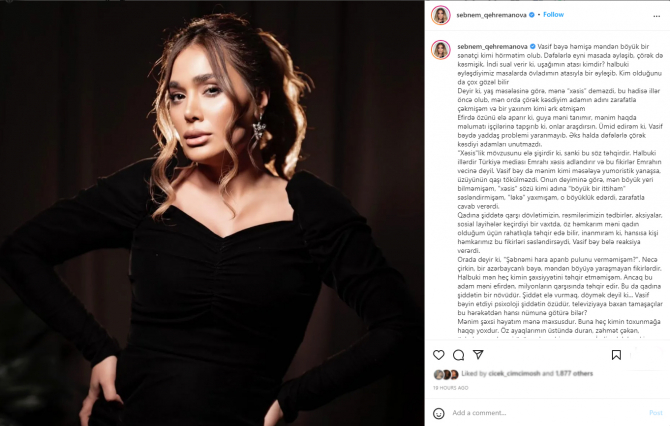The height and width of the screenshot is (426, 670).
Task: Click the Add a comment field
Action: 547,413
